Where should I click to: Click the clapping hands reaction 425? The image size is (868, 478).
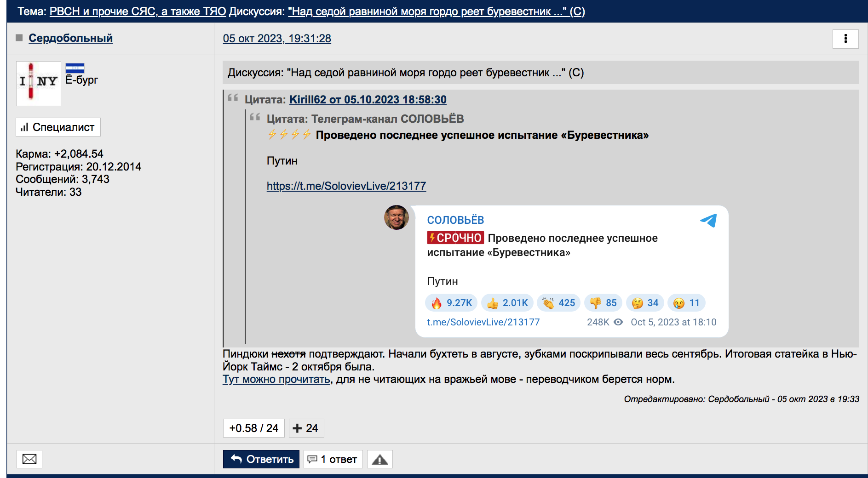tap(558, 303)
